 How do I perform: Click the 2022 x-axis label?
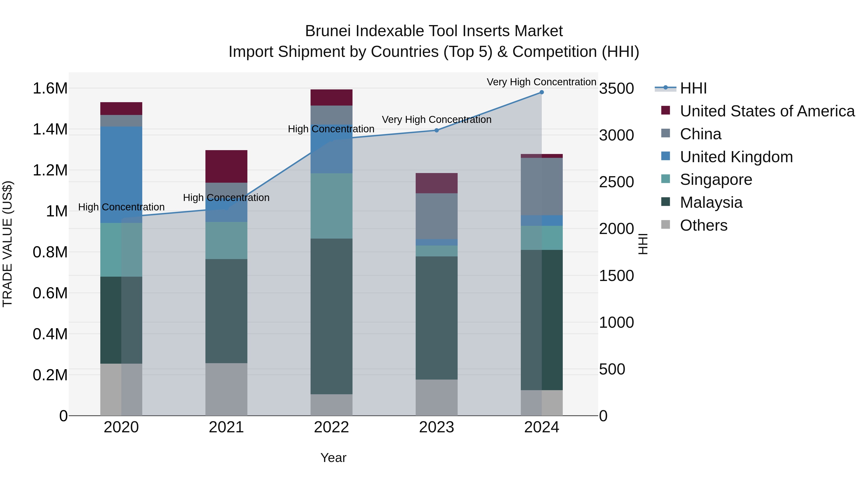click(x=332, y=427)
